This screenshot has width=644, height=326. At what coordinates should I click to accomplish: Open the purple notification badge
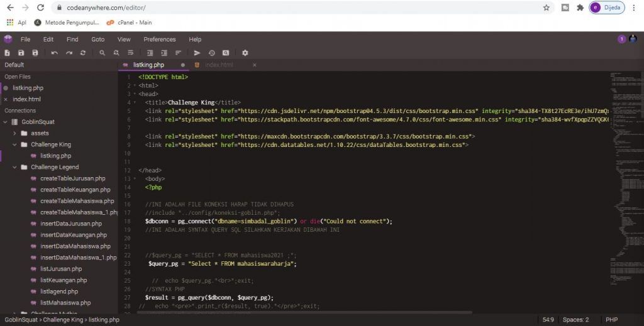pos(622,39)
